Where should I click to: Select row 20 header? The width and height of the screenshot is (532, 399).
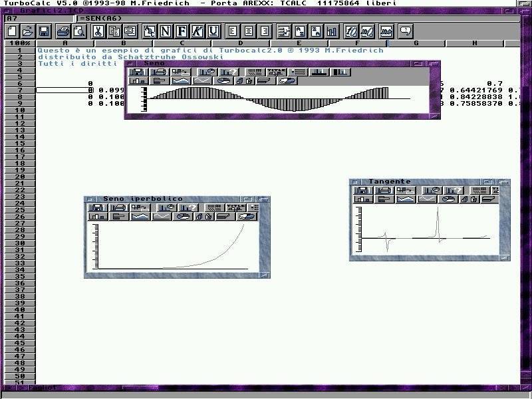20,177
